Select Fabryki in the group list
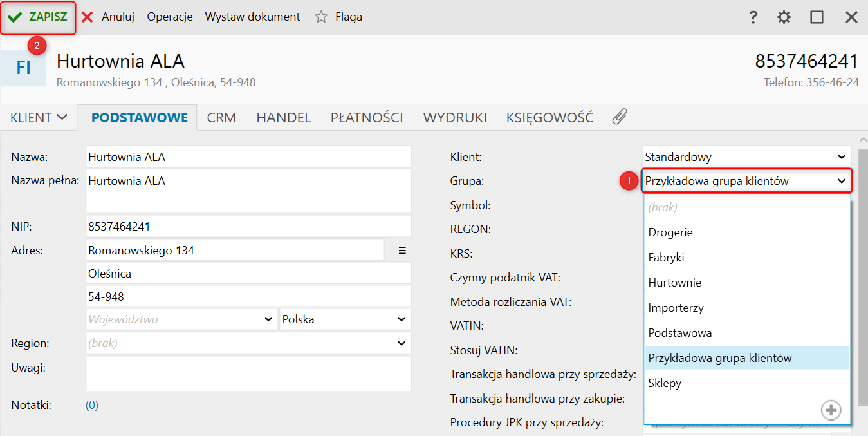This screenshot has height=436, width=868. [747, 257]
